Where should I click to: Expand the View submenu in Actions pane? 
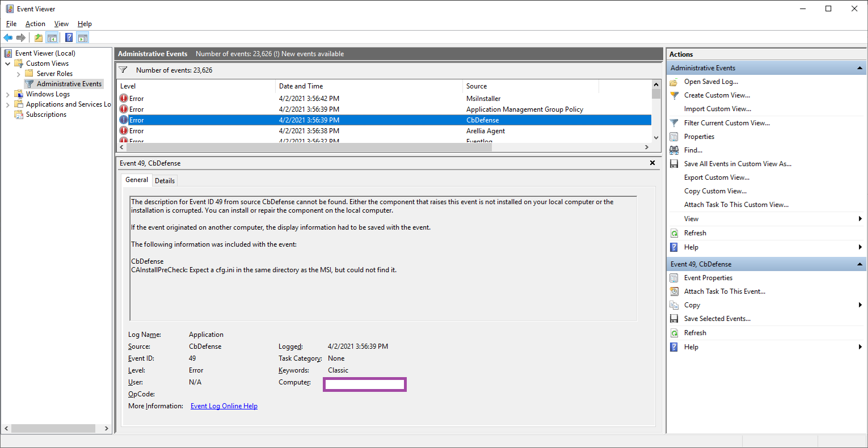coord(860,219)
